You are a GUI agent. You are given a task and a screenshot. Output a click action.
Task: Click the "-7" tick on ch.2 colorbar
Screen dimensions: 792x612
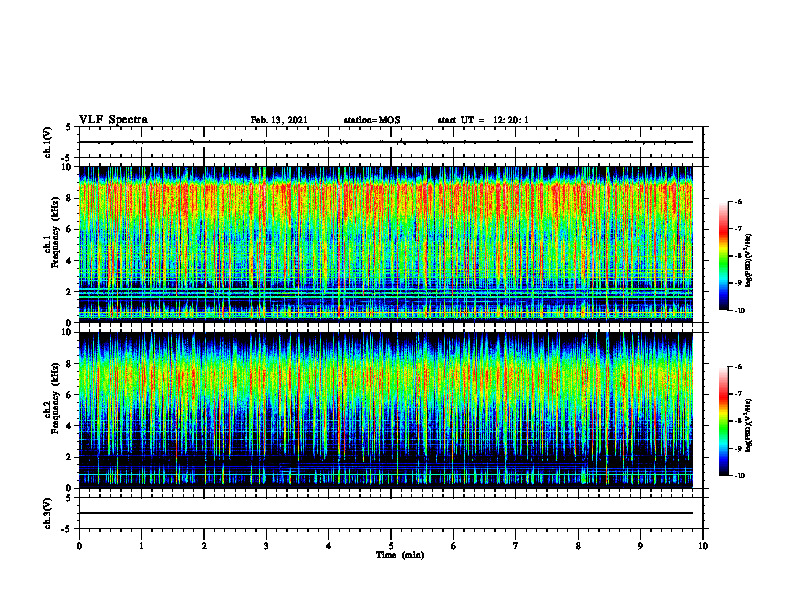click(738, 394)
